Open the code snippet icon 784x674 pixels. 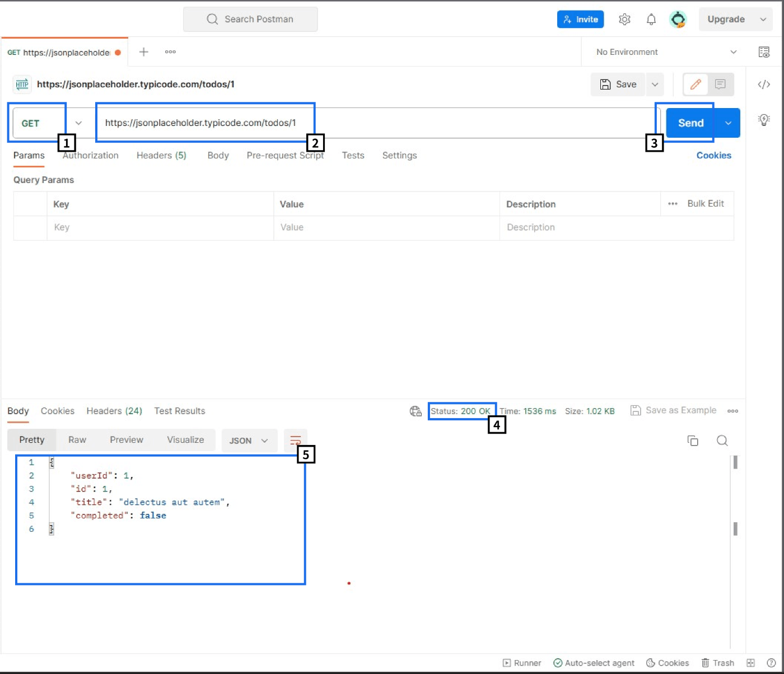(764, 85)
